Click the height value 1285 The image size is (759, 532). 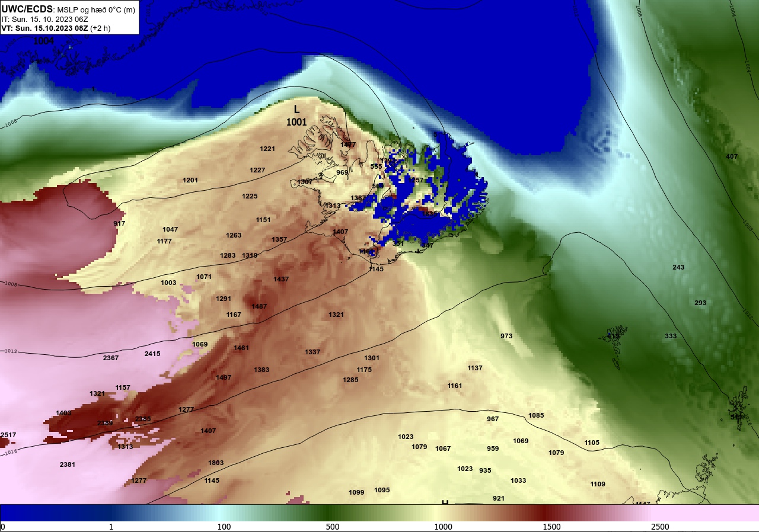[x=350, y=380]
